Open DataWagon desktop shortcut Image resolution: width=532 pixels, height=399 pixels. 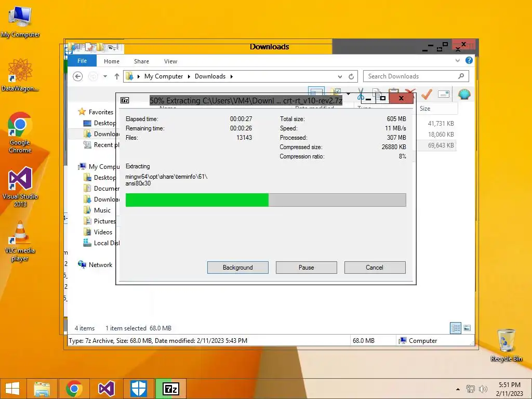[20, 75]
